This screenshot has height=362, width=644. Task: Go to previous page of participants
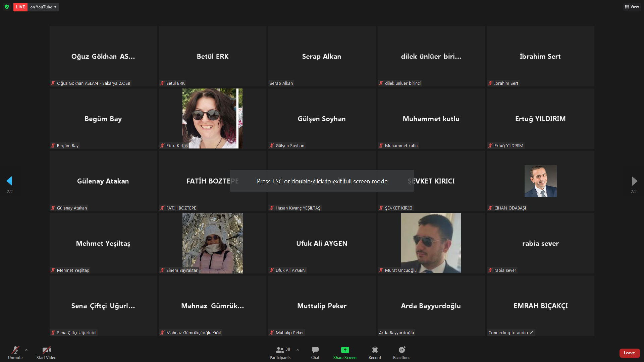coord(9,181)
